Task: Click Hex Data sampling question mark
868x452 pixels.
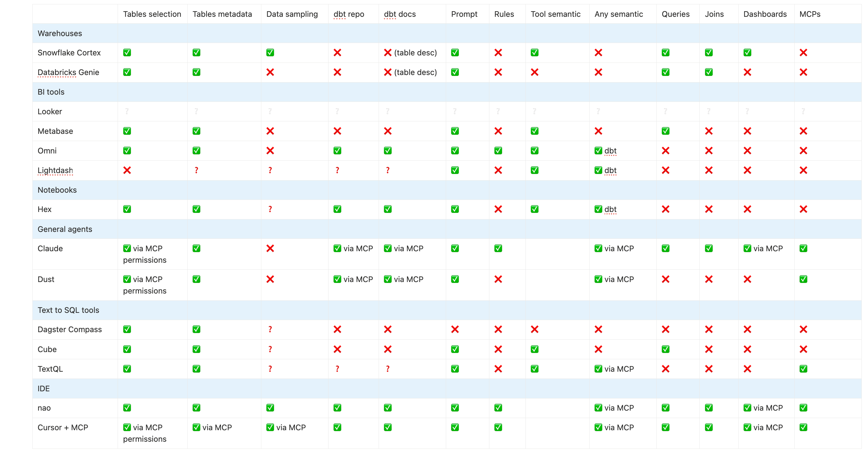Action: click(x=270, y=209)
